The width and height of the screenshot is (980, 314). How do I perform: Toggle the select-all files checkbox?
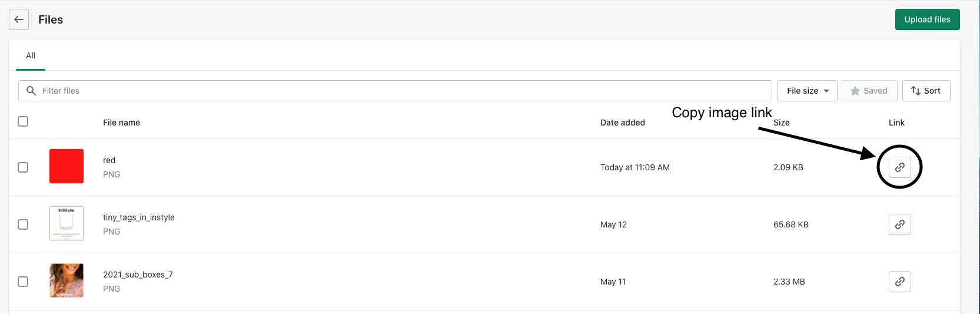(23, 121)
